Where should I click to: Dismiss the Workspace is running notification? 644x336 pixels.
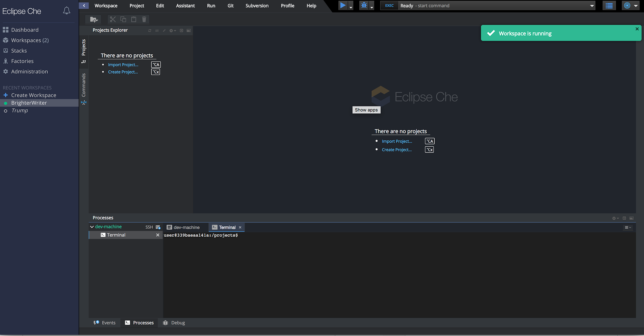[x=637, y=29]
